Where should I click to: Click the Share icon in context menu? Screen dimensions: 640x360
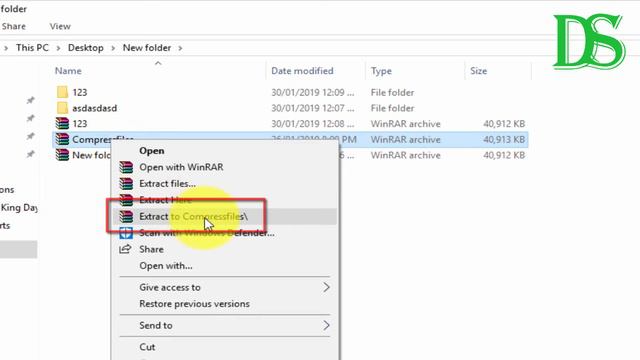point(125,249)
